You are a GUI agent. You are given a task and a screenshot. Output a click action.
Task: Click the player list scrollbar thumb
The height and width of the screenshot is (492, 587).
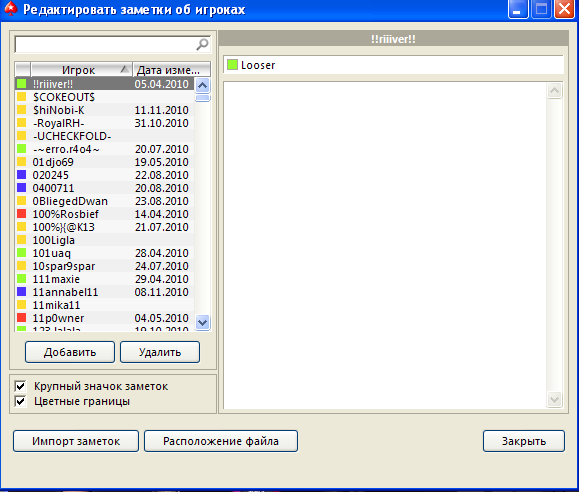click(203, 98)
